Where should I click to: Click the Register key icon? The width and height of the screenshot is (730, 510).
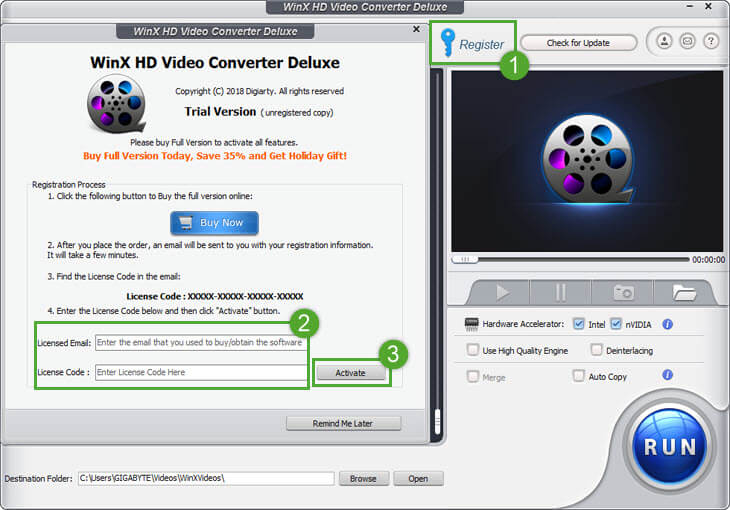pyautogui.click(x=447, y=42)
